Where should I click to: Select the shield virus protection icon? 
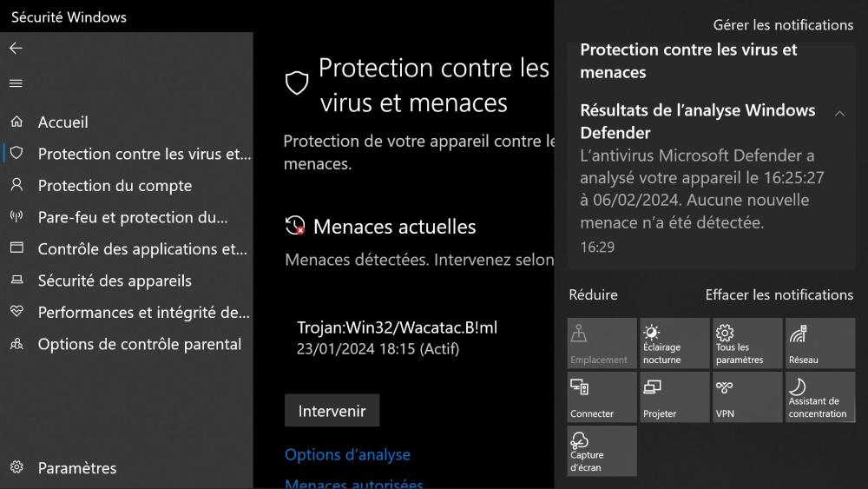[x=16, y=154]
